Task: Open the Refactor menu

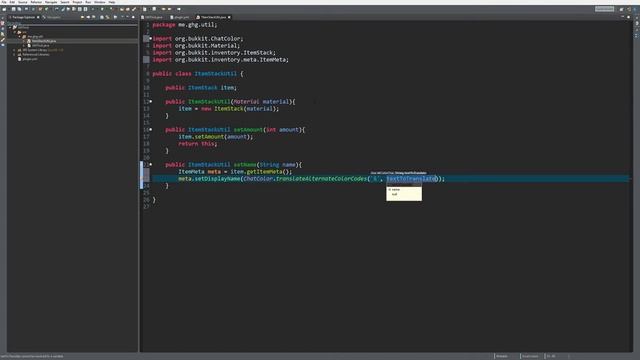Action: pyautogui.click(x=36, y=2)
